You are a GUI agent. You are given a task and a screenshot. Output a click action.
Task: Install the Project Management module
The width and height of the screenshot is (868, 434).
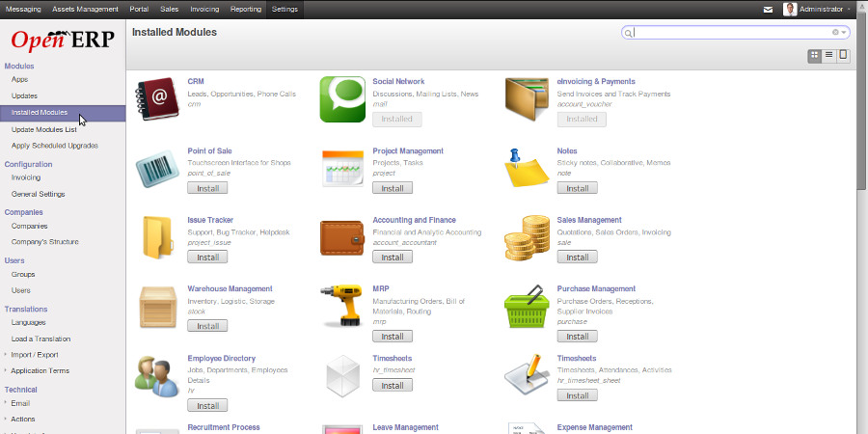point(393,188)
